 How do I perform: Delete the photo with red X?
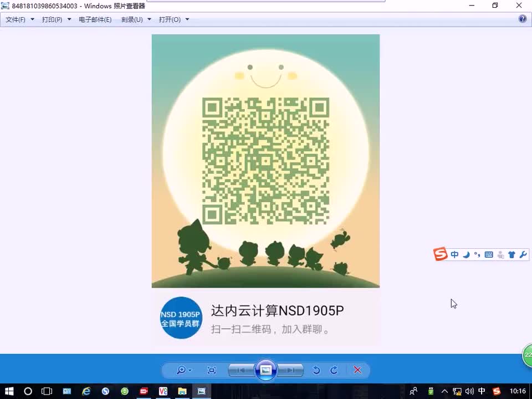pyautogui.click(x=357, y=370)
